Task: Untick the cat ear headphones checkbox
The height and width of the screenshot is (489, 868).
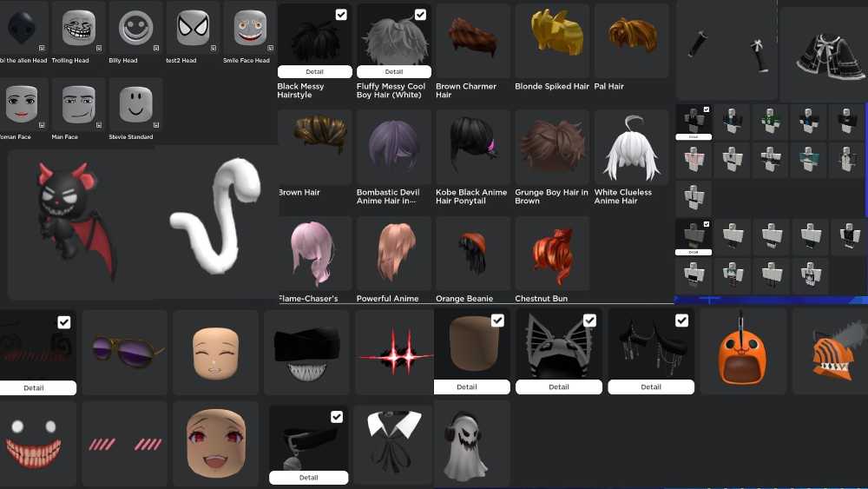Action: point(589,320)
